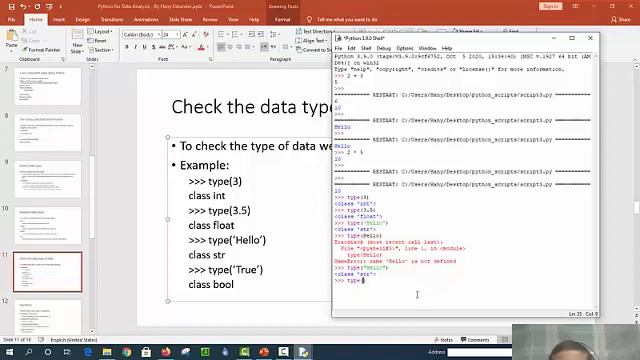Click the Cut scissors command
Image resolution: width=640 pixels, height=360 pixels.
30,31
